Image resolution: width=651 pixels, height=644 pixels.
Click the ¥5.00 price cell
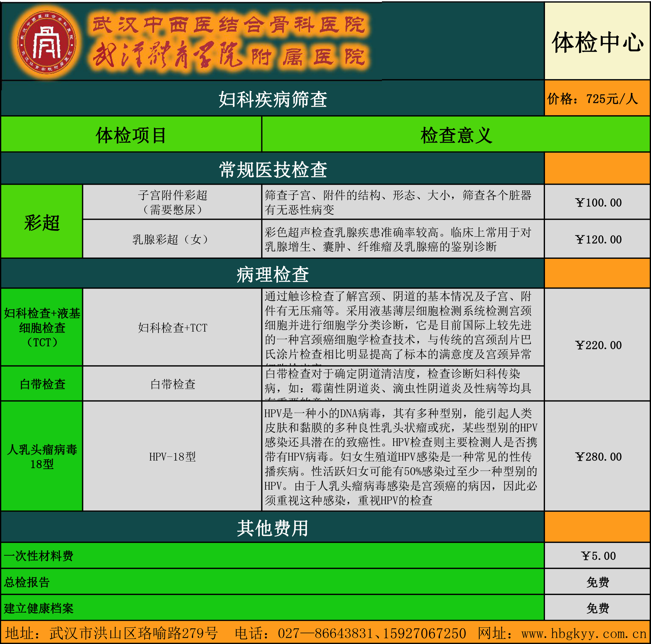[597, 555]
